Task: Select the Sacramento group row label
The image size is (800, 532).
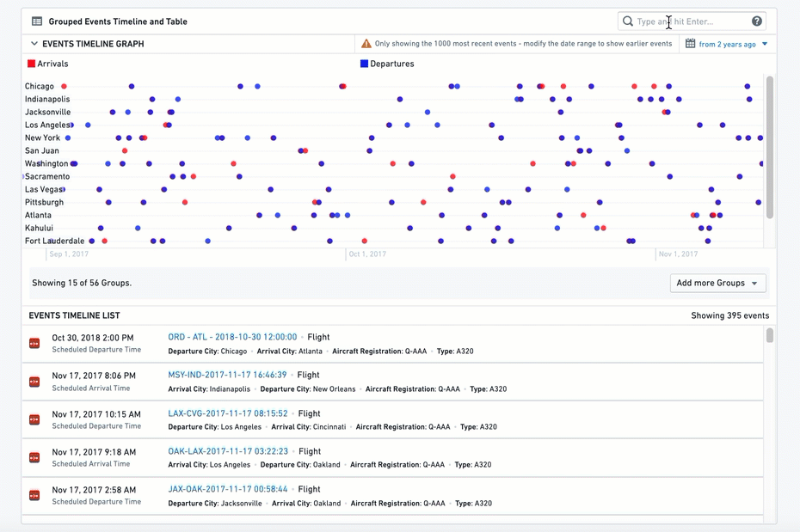Action: click(x=47, y=176)
